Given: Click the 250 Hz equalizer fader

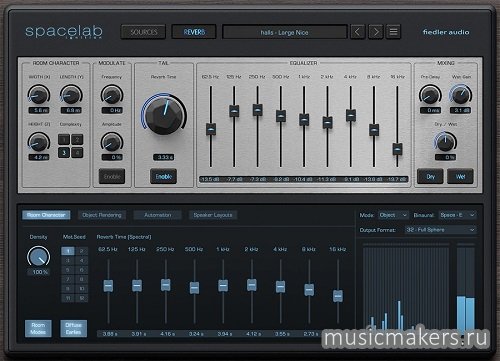Looking at the screenshot, I should (x=257, y=110).
